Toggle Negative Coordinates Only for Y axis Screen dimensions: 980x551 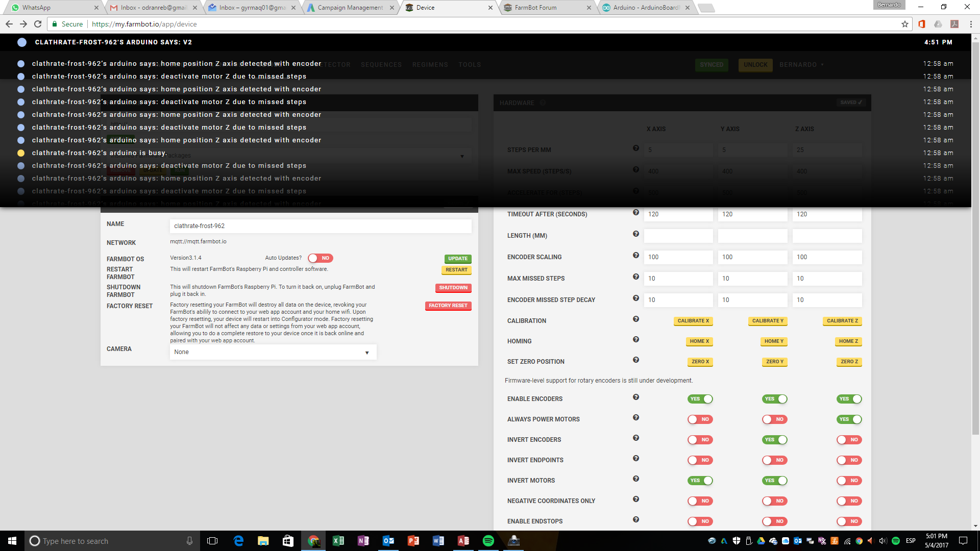[x=775, y=501]
